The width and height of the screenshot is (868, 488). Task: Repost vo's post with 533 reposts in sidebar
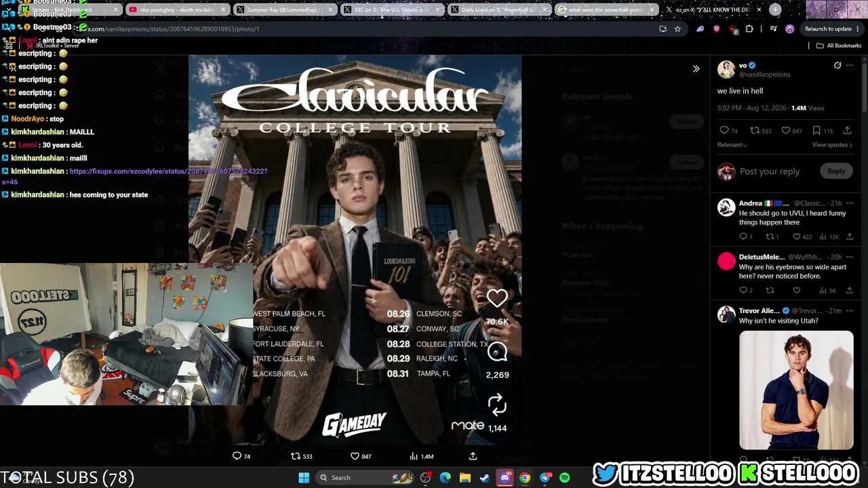pos(754,130)
